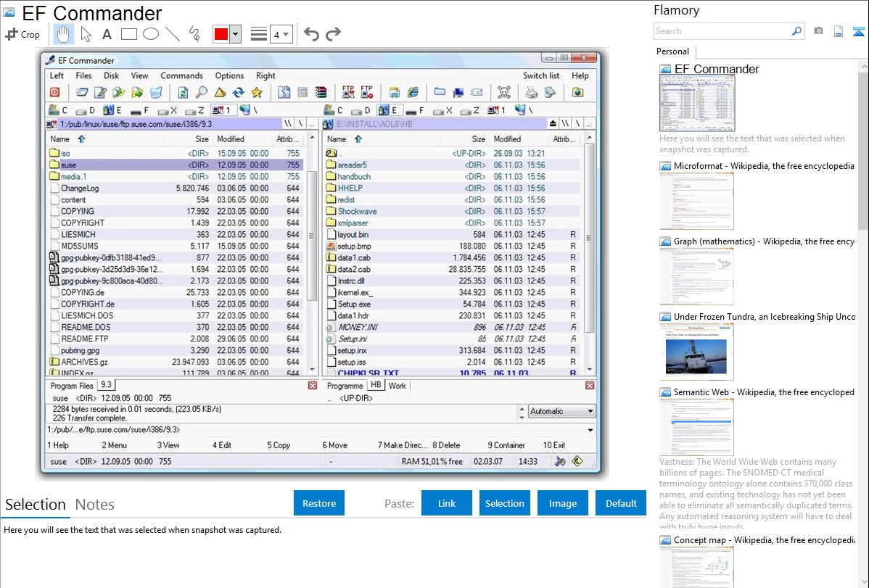The height and width of the screenshot is (588, 869).
Task: Select the straight line tool
Action: point(173,34)
